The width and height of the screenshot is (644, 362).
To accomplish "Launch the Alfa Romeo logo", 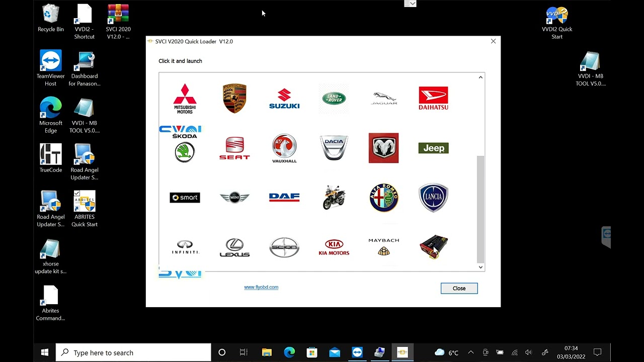I will 383,198.
